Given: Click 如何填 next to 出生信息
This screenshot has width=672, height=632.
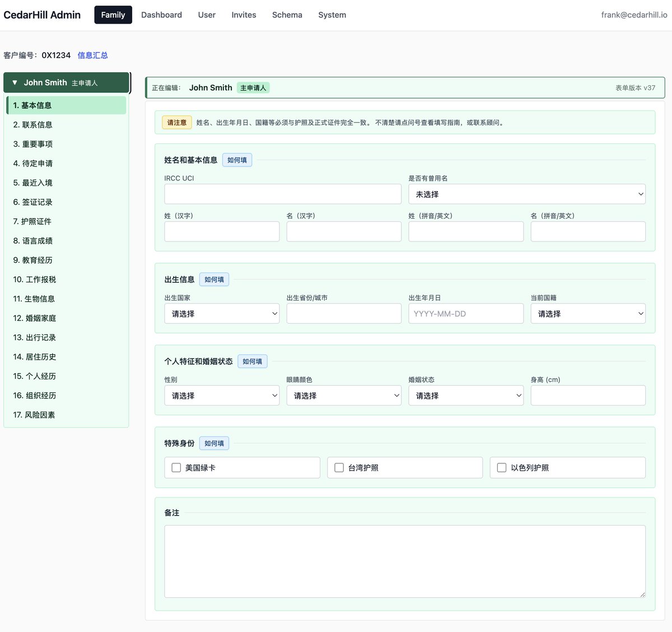Looking at the screenshot, I should (x=214, y=279).
